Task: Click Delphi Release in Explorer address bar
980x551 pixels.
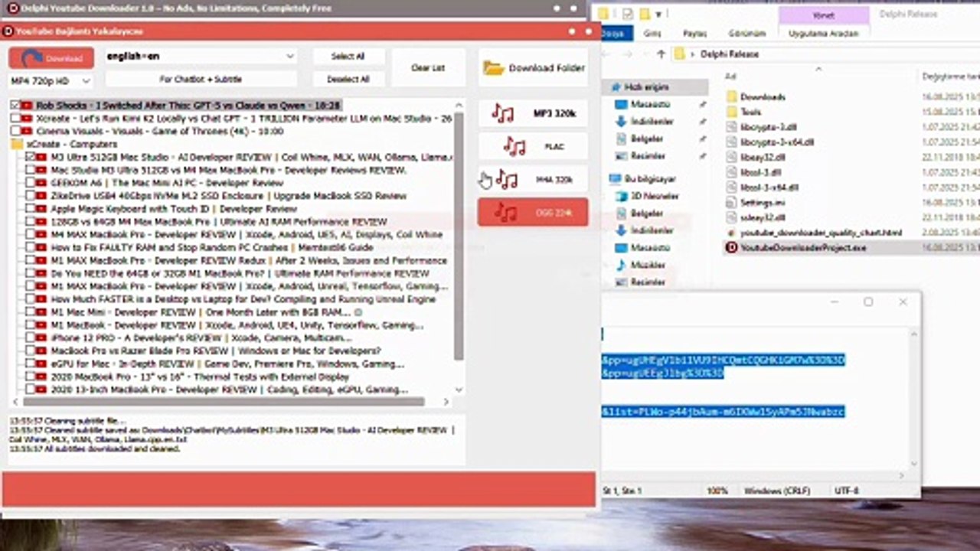Action: click(730, 54)
